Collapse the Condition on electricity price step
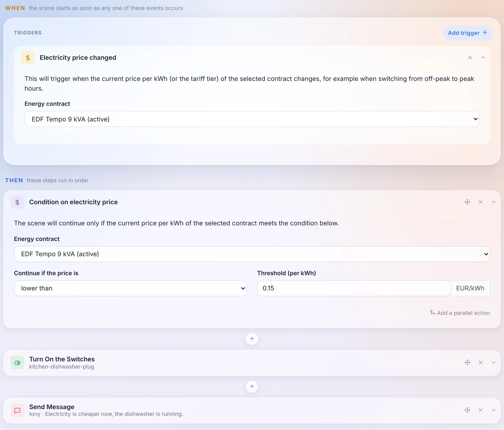This screenshot has width=504, height=430. click(x=494, y=202)
